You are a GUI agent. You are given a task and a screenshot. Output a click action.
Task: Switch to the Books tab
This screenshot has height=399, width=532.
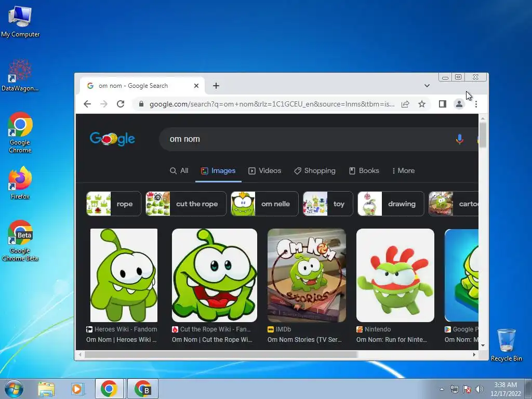coord(364,170)
